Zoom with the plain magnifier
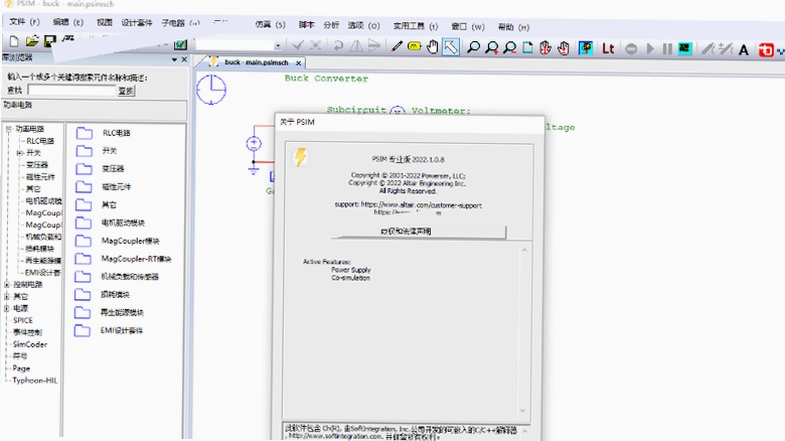Viewport: 785px width, 441px height. click(x=473, y=48)
